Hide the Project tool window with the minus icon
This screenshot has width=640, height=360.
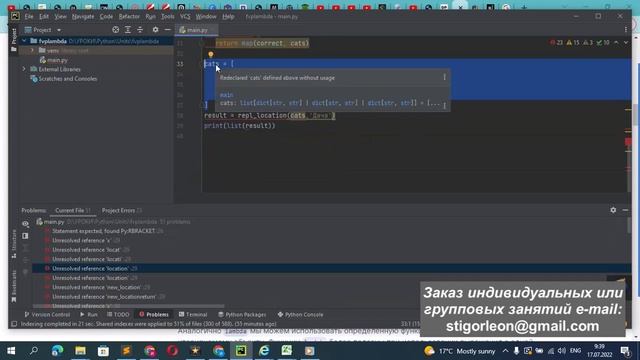pyautogui.click(x=167, y=30)
